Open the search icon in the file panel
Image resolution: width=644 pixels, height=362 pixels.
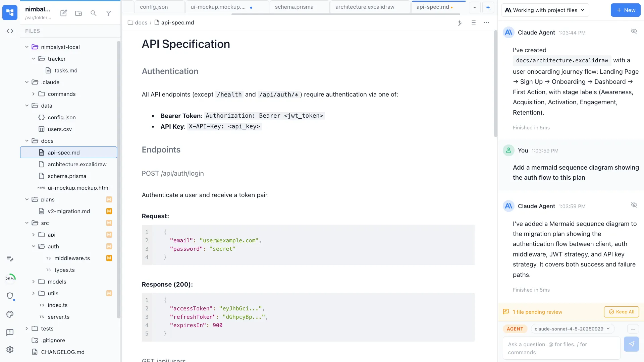[x=94, y=13]
